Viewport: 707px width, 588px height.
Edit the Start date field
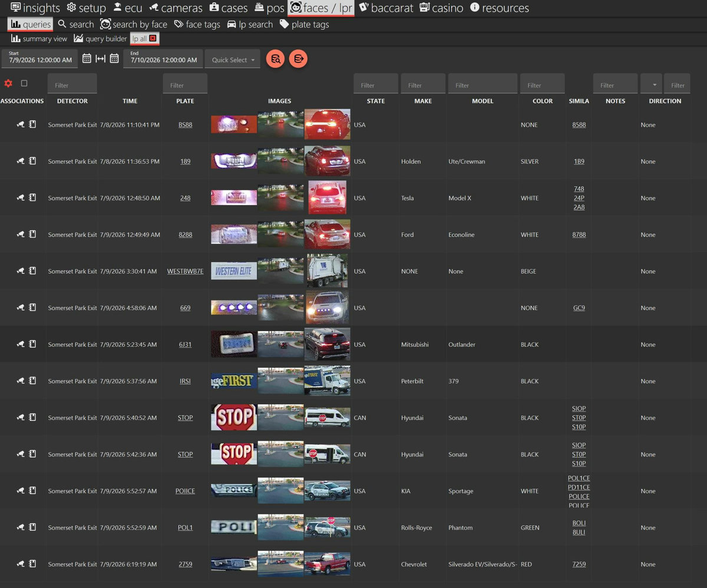click(x=40, y=58)
